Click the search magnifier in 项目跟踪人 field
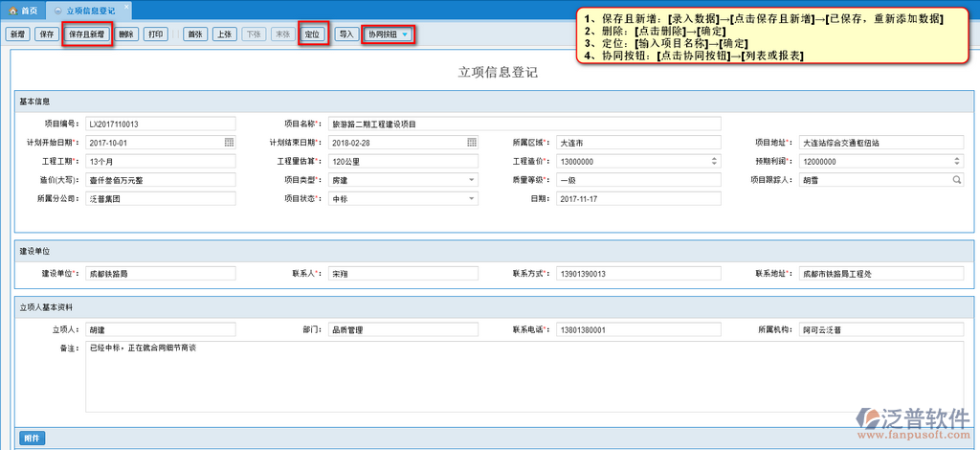980x450 pixels. click(x=956, y=180)
